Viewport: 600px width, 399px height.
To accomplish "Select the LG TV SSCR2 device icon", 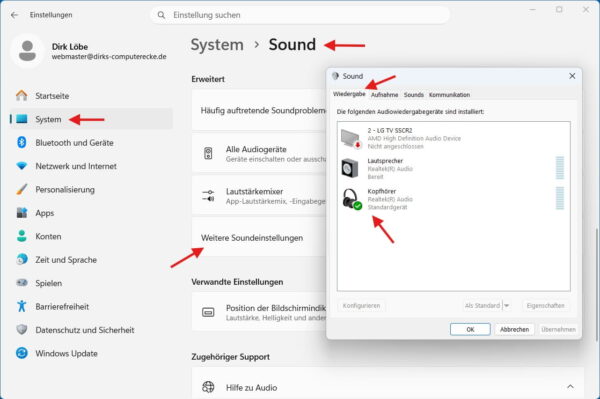I will pyautogui.click(x=351, y=138).
